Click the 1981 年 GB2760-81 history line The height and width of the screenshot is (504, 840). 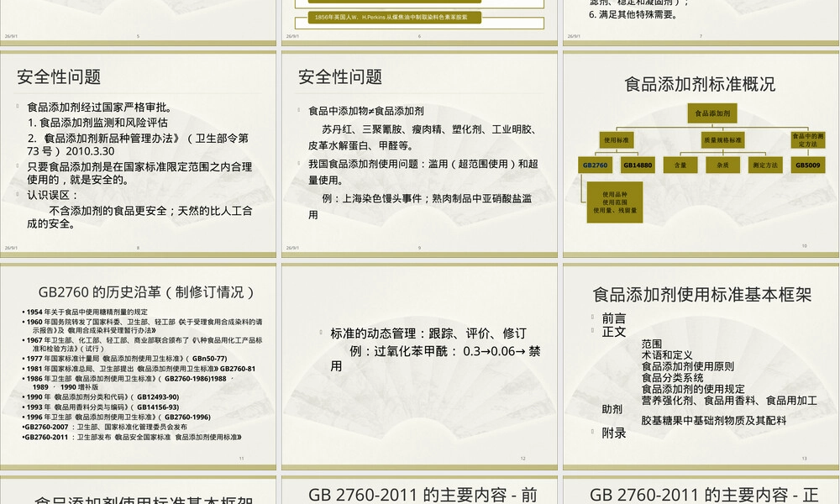[140, 369]
